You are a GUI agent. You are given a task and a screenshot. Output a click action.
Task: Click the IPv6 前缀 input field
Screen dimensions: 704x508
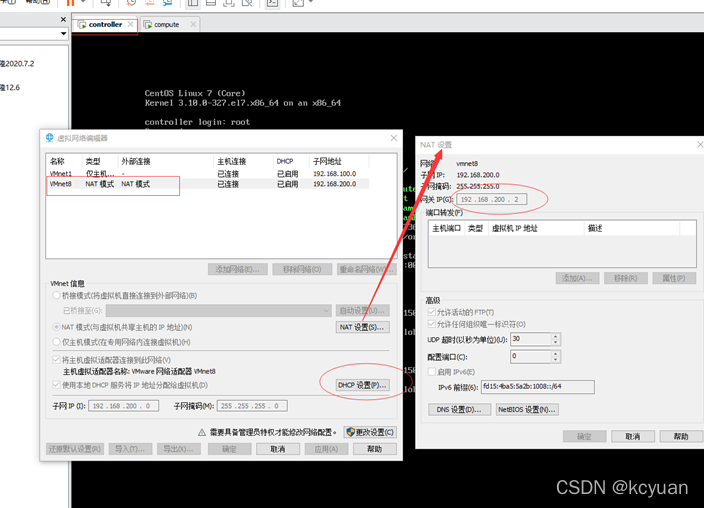pos(538,386)
